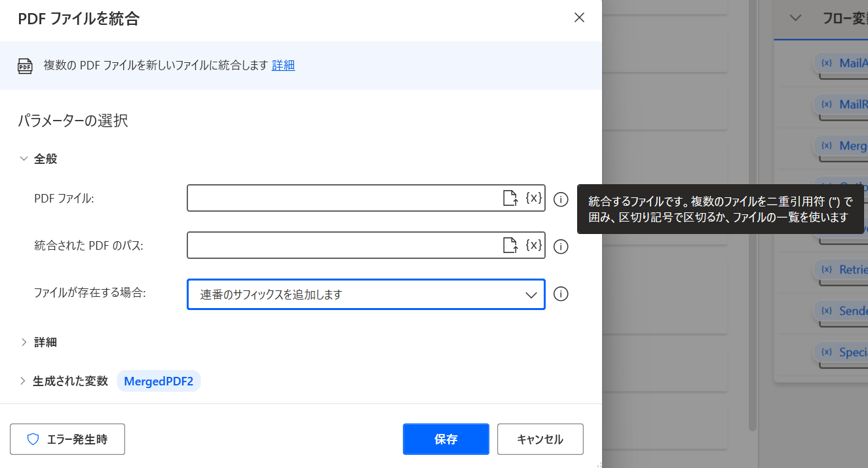The height and width of the screenshot is (468, 868).
Task: Open the 詳細 help link
Action: (283, 65)
